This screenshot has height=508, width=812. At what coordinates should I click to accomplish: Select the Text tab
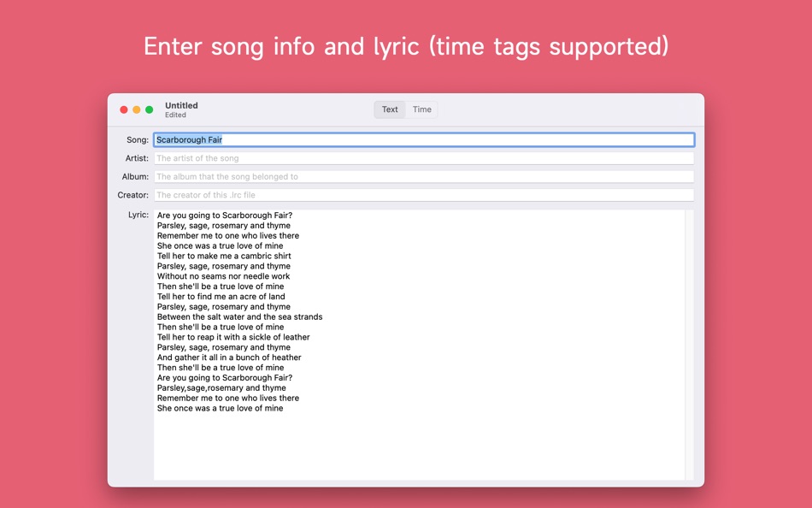pyautogui.click(x=390, y=109)
